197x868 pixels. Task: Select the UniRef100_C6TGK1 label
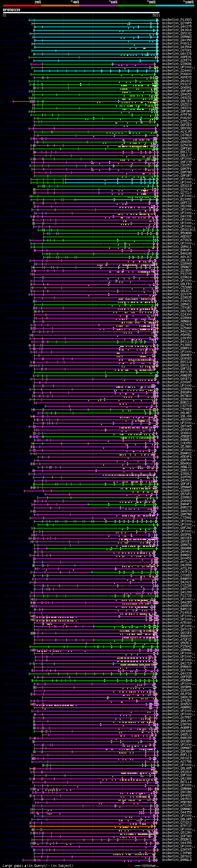(177, 50)
